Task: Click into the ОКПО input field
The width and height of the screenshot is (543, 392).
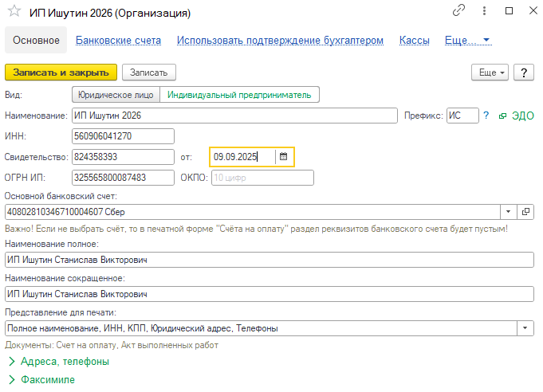Action: [x=262, y=178]
